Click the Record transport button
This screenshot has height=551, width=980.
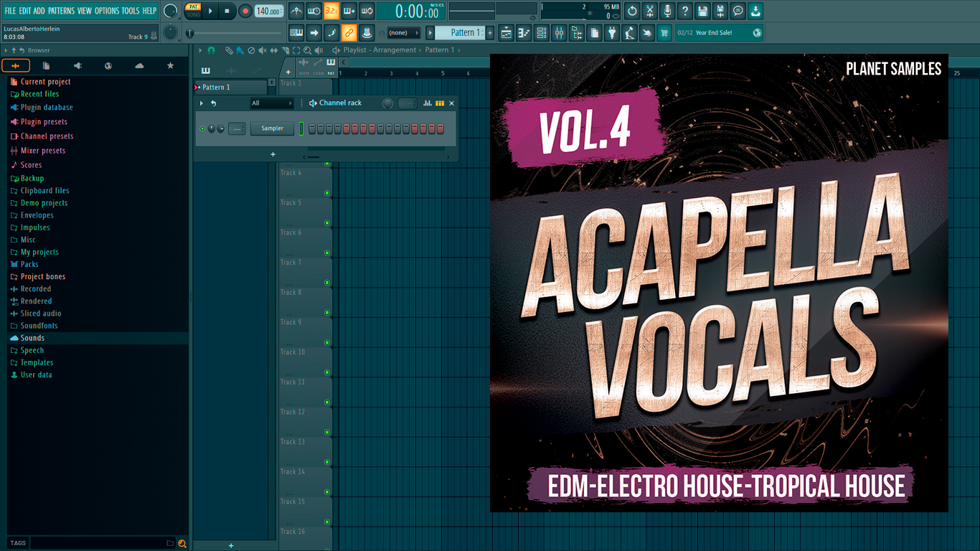coord(245,11)
